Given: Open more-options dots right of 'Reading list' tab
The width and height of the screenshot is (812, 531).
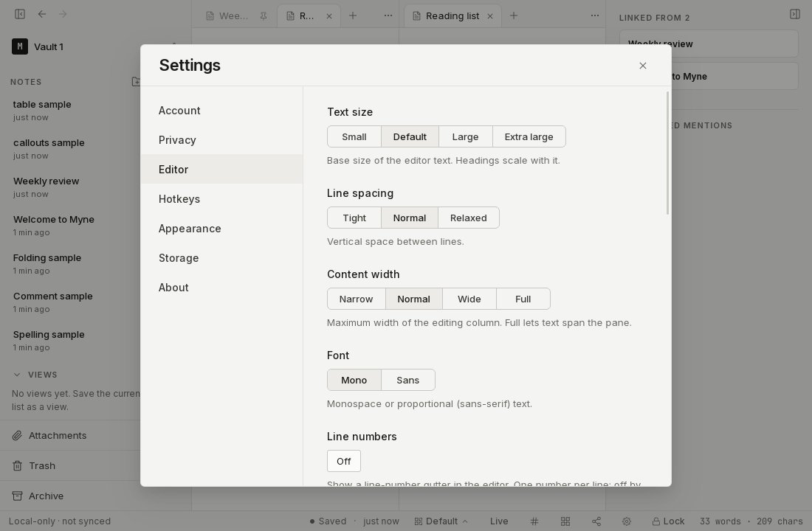Looking at the screenshot, I should pyautogui.click(x=594, y=15).
